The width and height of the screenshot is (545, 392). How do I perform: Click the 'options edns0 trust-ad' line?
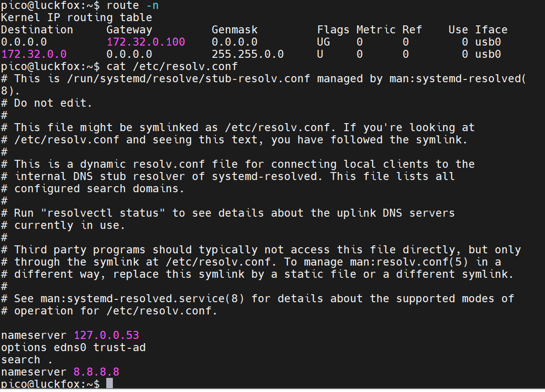(73, 347)
